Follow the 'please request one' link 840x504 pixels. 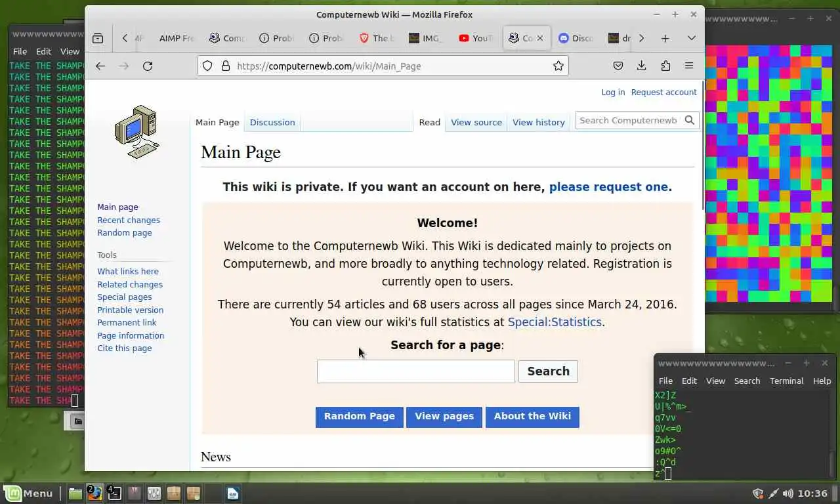pos(608,187)
